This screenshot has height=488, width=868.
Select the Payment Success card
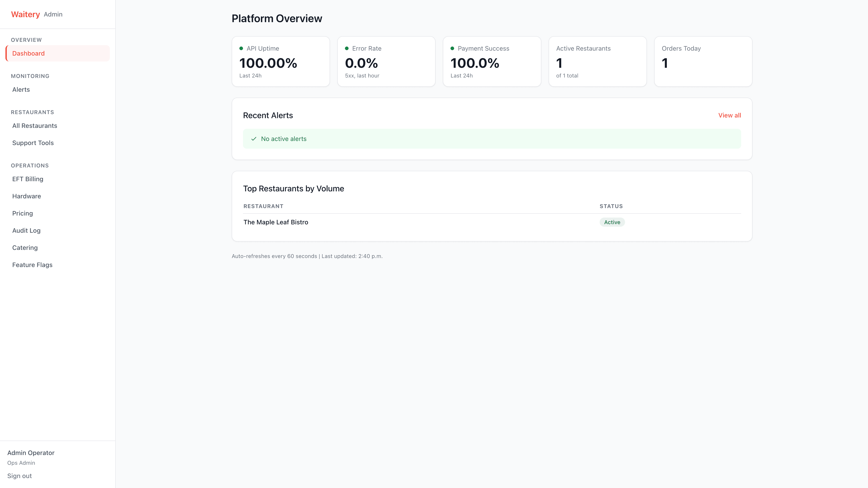click(492, 61)
